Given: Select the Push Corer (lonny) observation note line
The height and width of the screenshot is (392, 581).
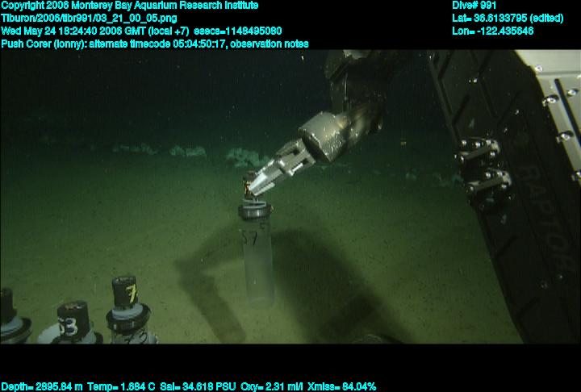Looking at the screenshot, I should (155, 44).
